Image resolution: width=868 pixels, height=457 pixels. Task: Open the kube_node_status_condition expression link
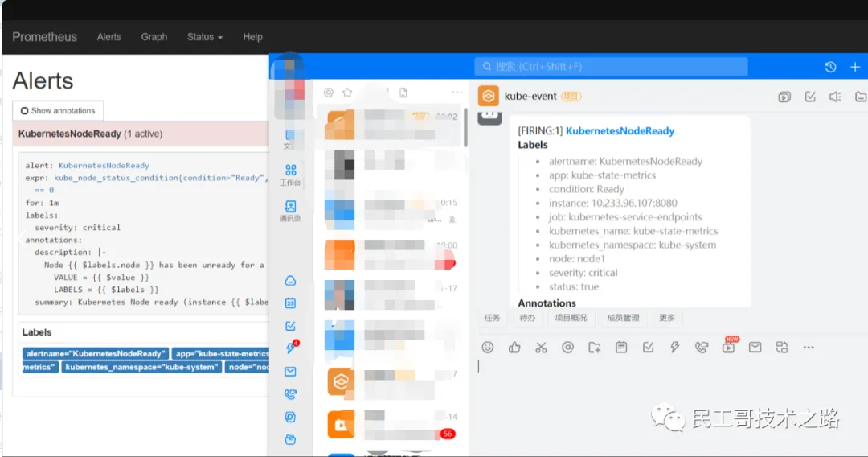(x=161, y=178)
